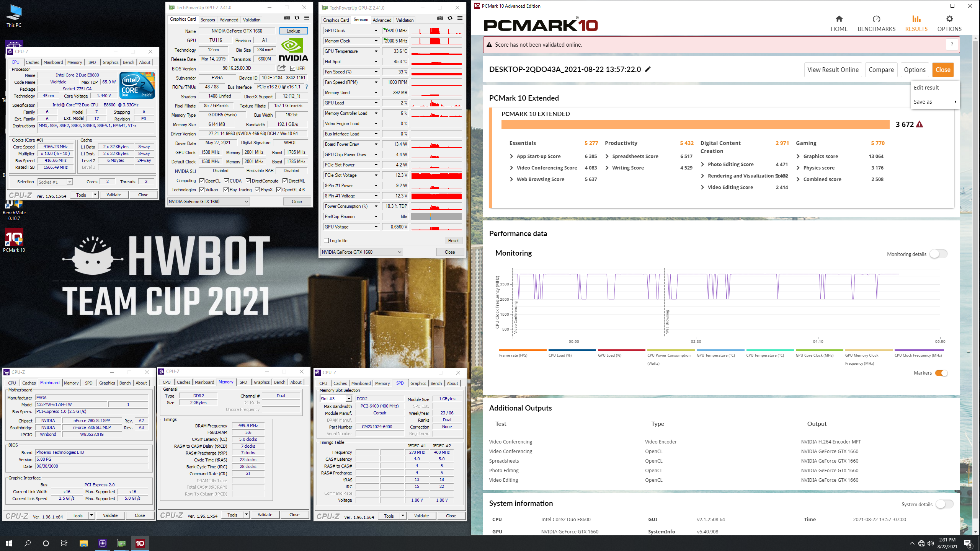Open Save as submenu

[x=935, y=102]
